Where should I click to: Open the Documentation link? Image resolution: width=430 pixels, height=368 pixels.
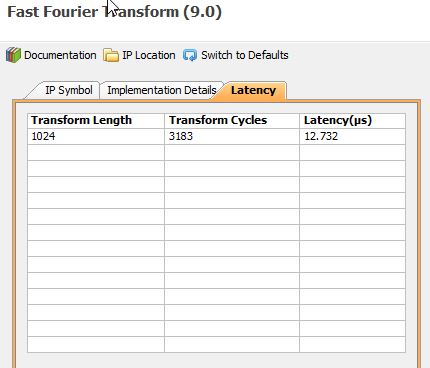[60, 55]
